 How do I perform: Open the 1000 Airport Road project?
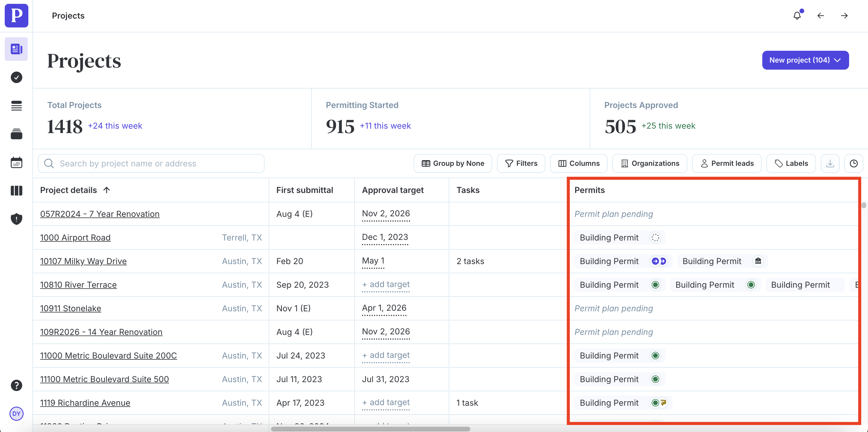click(x=75, y=238)
